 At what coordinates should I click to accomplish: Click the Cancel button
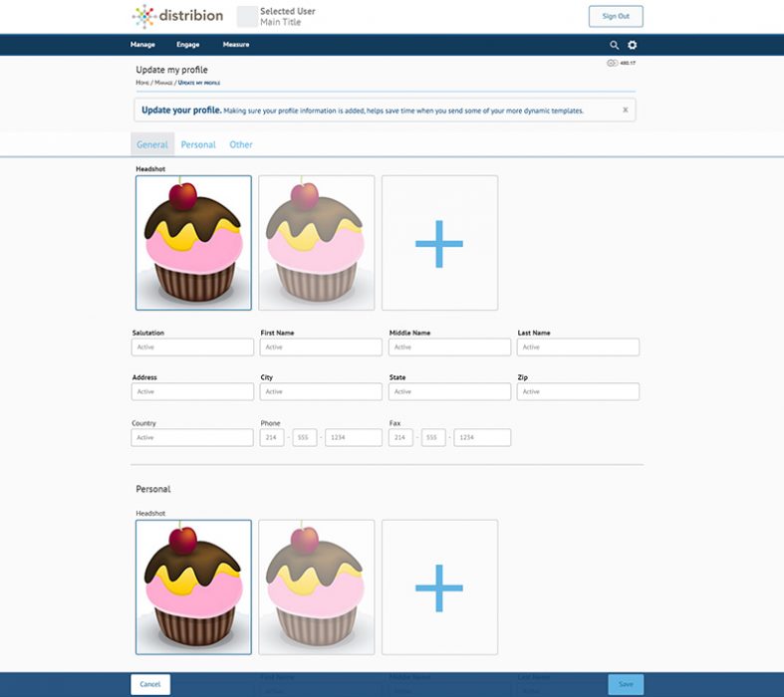click(x=149, y=684)
